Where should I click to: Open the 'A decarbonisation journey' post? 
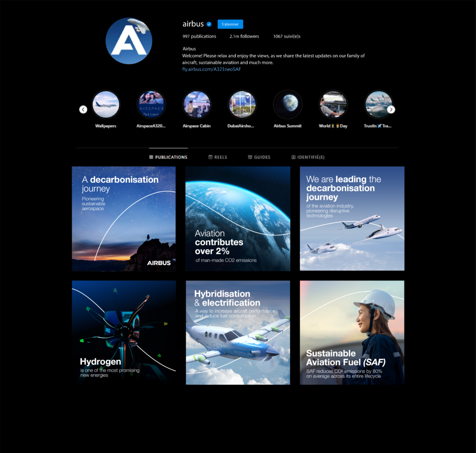pos(124,219)
